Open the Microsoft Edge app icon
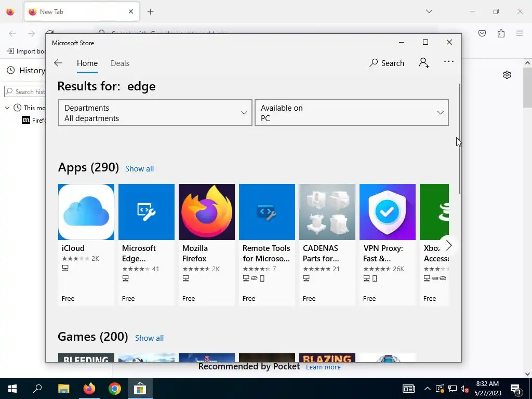Viewport: 532px width, 399px height. [x=146, y=212]
